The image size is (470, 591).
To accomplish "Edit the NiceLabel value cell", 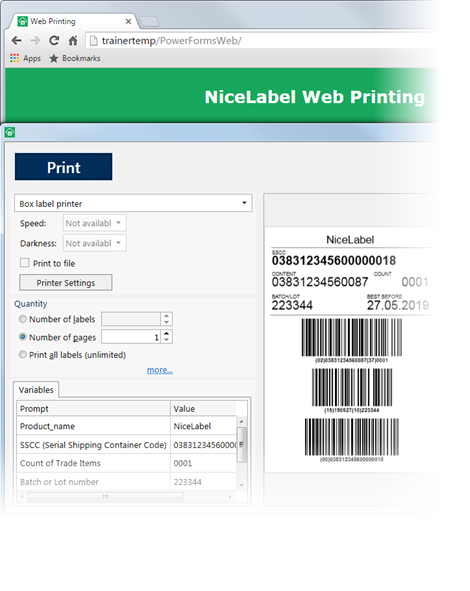I will (204, 426).
